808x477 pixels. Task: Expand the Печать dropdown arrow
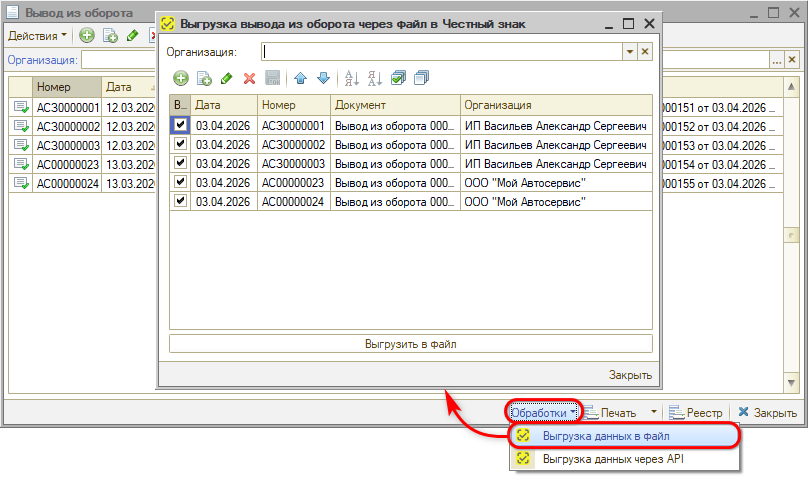(653, 412)
